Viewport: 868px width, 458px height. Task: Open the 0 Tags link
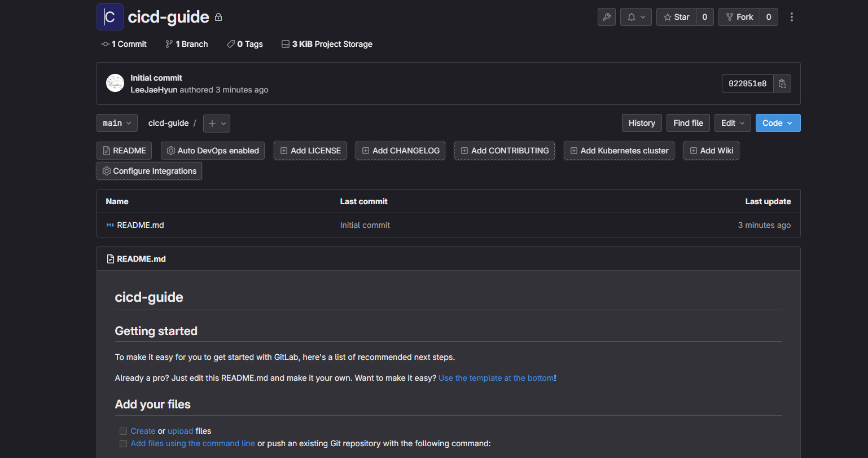[x=245, y=44]
